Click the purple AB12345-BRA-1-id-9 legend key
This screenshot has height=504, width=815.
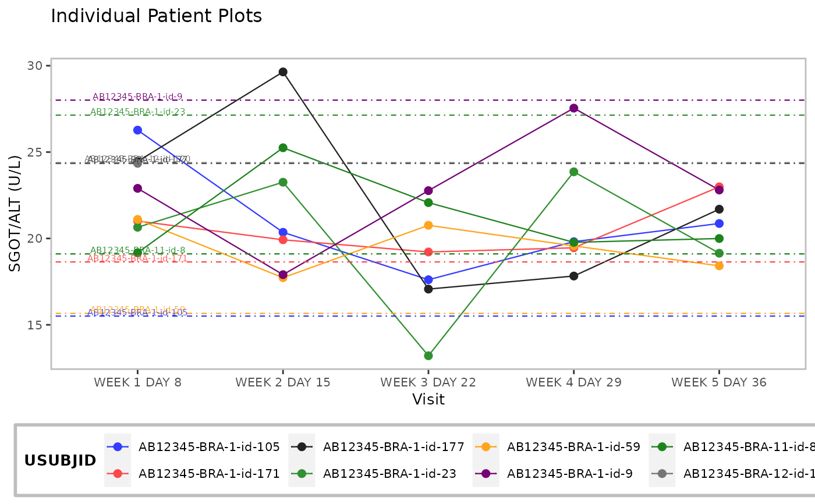[x=487, y=474]
